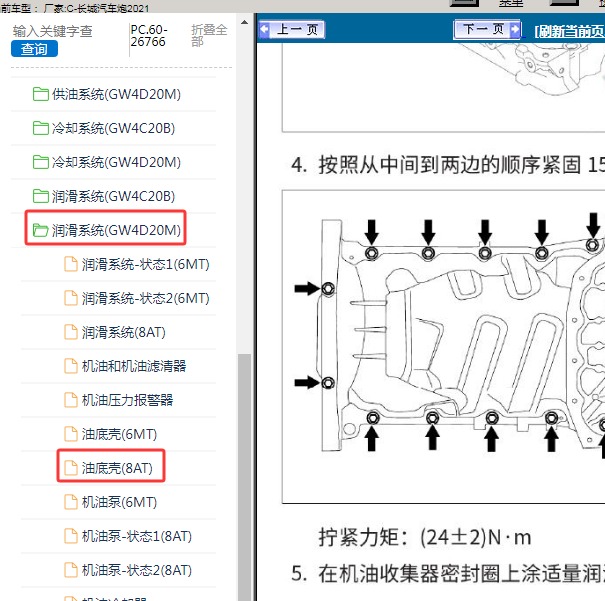The image size is (605, 601).
Task: Click the sidebar scroll-up arrow
Action: pyautogui.click(x=244, y=22)
